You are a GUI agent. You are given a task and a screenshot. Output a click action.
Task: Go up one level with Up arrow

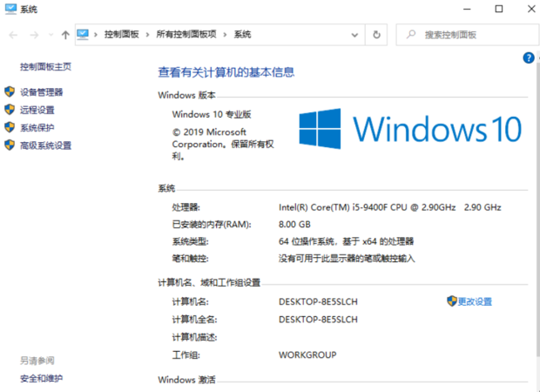click(x=65, y=35)
